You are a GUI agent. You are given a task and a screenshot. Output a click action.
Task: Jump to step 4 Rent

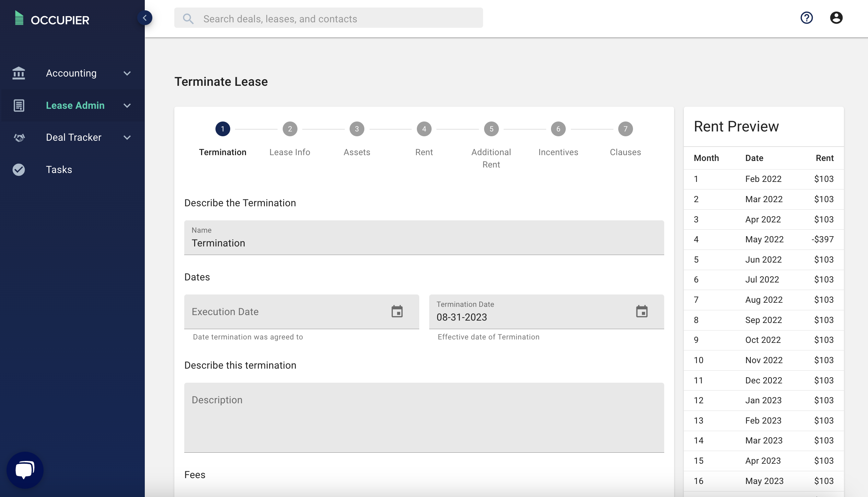point(424,129)
